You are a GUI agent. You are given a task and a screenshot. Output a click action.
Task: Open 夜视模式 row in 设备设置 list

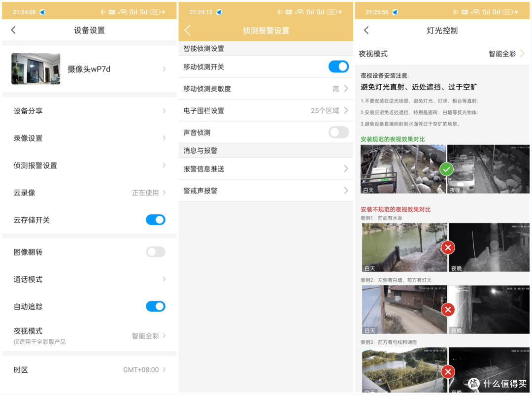pos(89,335)
